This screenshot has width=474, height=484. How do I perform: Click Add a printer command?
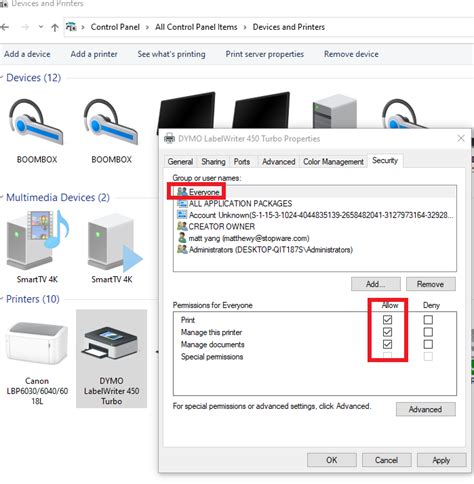tap(94, 54)
